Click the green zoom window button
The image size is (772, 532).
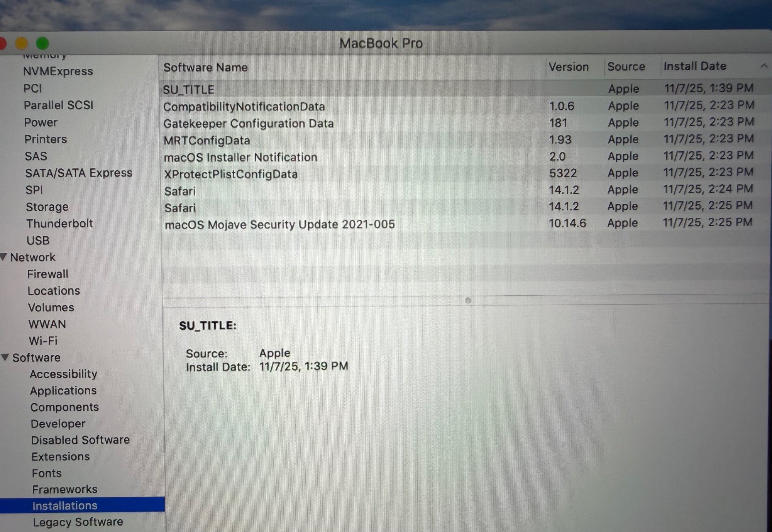point(42,44)
